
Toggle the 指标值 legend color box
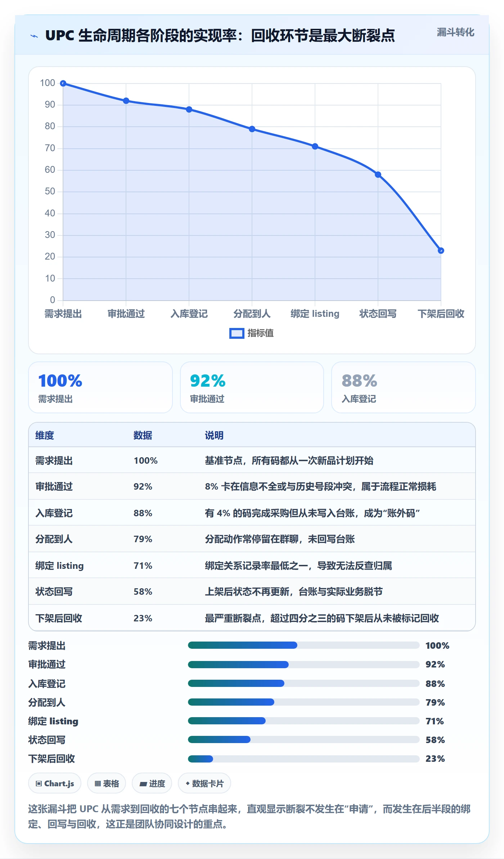click(237, 333)
